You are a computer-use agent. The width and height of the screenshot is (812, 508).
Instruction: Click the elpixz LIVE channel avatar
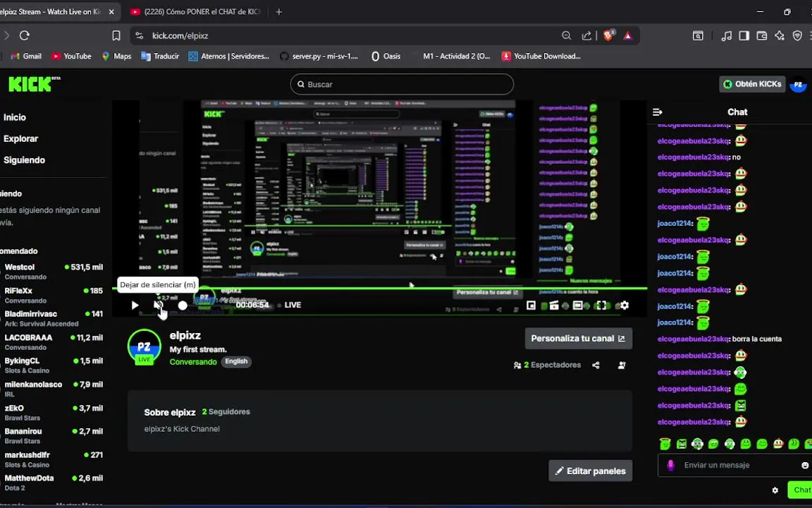coord(144,347)
